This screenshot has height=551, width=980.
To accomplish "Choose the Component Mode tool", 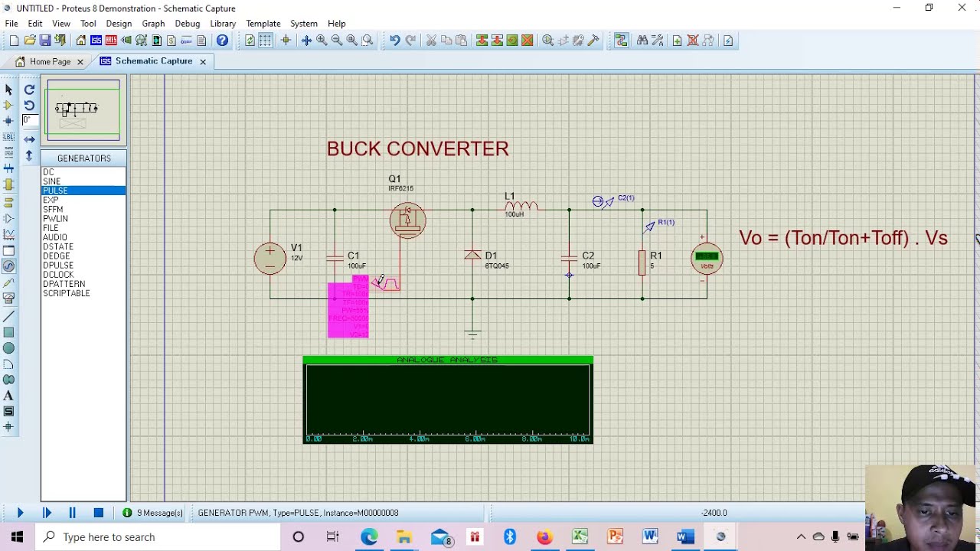I will coord(8,105).
